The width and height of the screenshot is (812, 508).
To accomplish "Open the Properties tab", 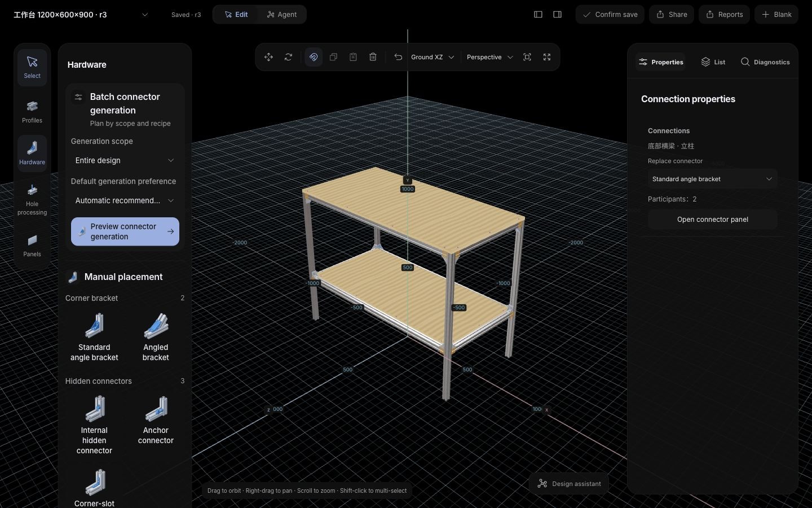I will click(661, 62).
